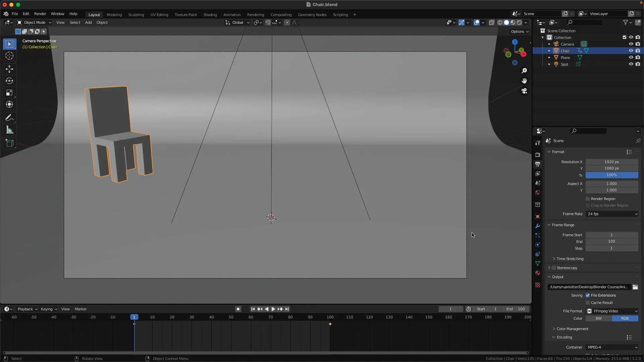Viewport: 644px width, 362px height.
Task: Set output color to BW
Action: [x=598, y=318]
